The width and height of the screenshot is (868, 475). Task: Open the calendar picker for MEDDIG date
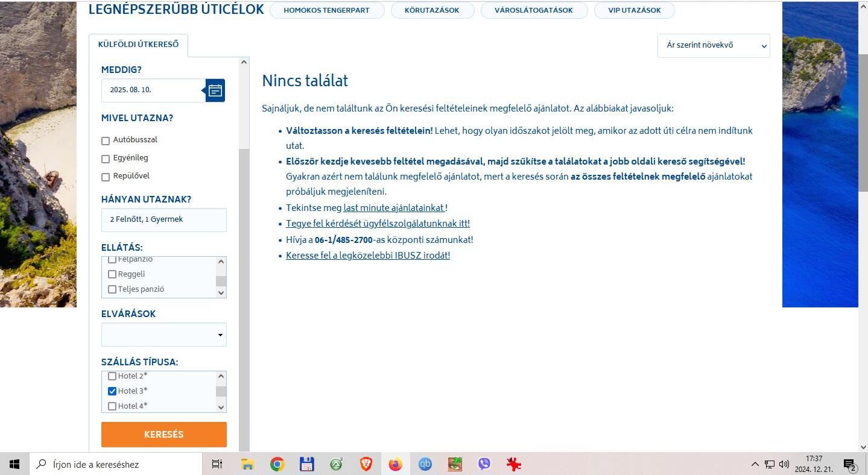tap(215, 90)
